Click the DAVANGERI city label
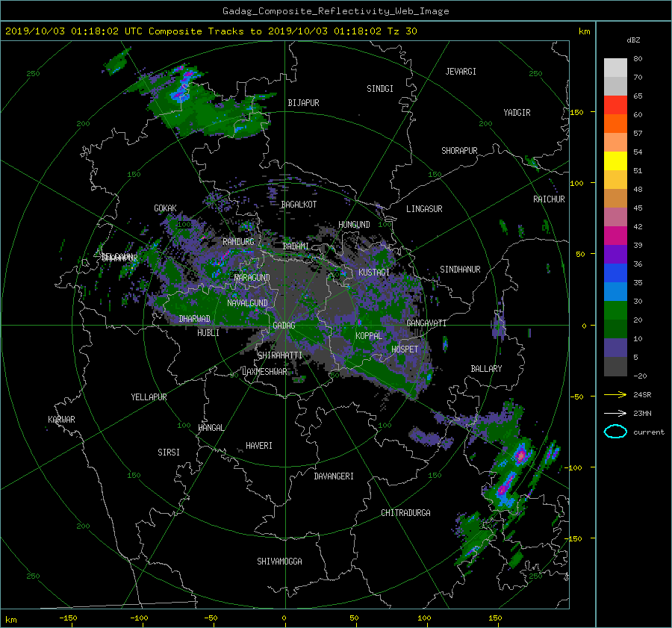The width and height of the screenshot is (672, 628). click(x=334, y=476)
